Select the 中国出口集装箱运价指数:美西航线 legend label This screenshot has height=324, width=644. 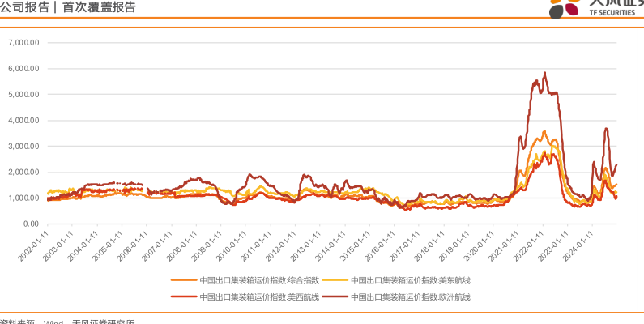pos(260,296)
